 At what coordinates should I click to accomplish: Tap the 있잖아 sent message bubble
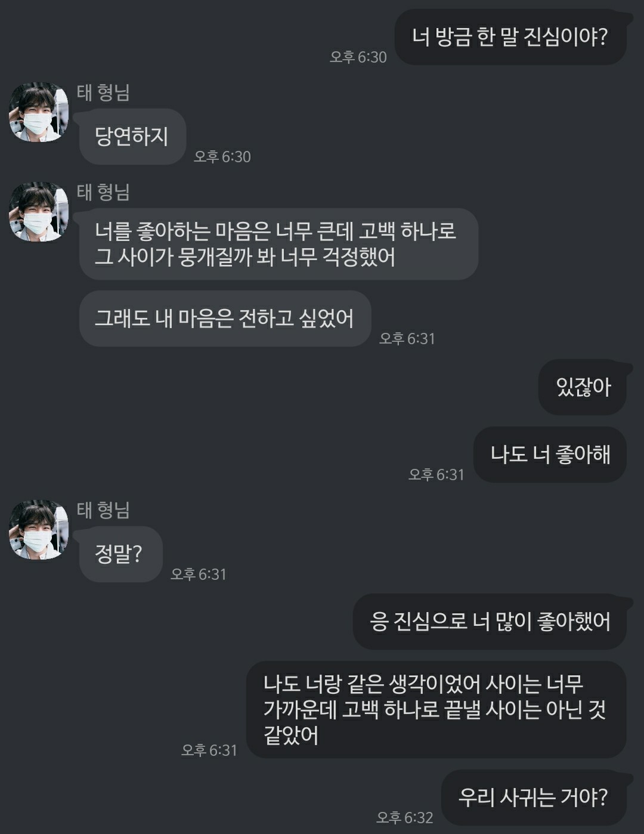583,387
